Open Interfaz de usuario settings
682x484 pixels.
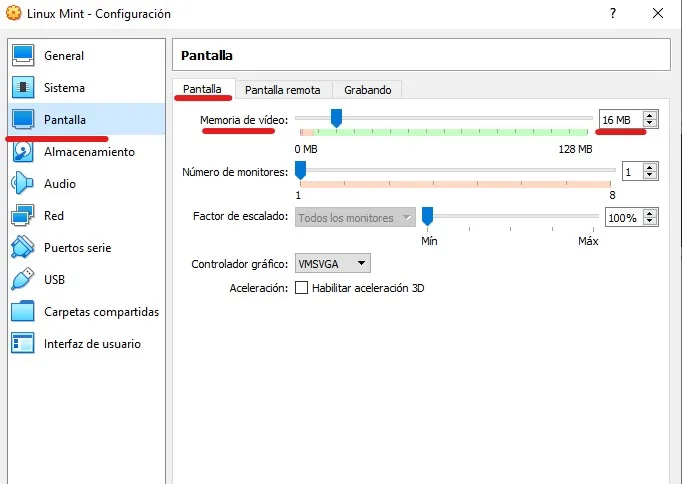(x=92, y=344)
